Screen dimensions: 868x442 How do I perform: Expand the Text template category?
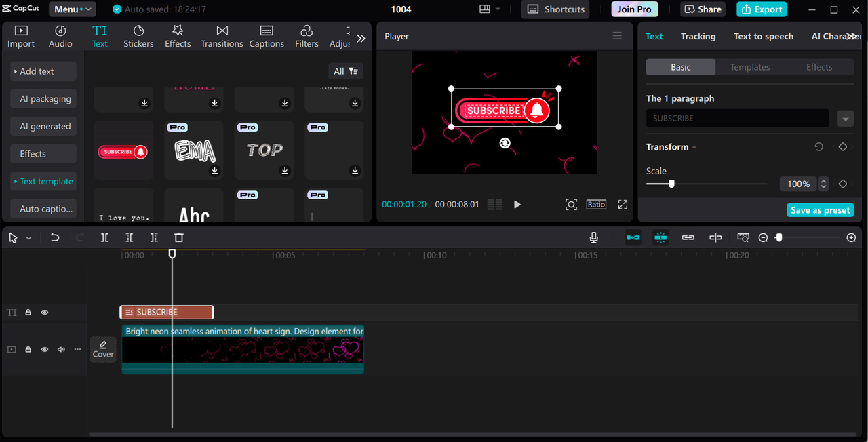point(43,182)
